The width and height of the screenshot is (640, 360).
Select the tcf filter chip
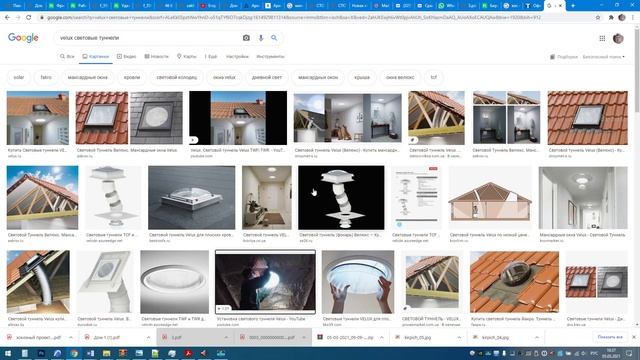(434, 77)
